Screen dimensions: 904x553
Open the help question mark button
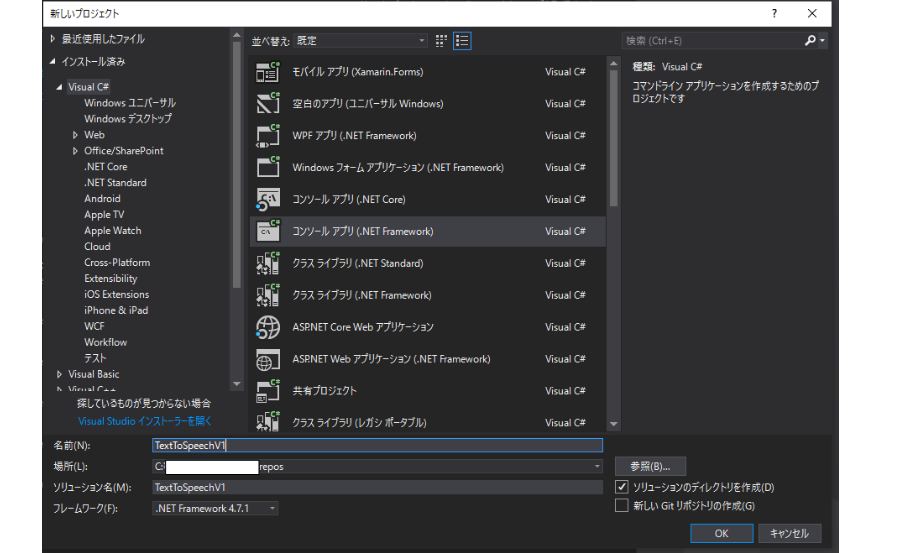pos(774,13)
